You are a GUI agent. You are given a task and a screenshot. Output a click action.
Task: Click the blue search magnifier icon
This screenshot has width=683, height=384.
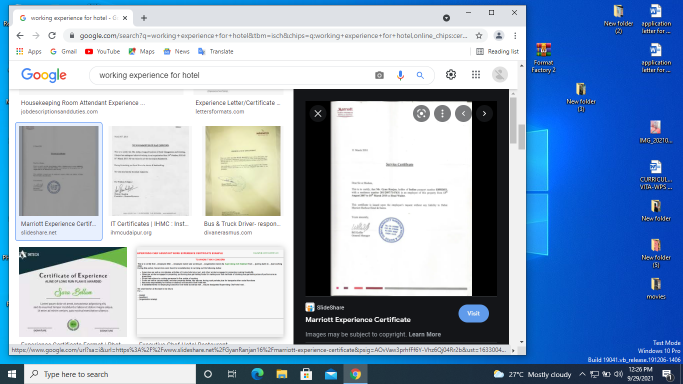point(420,75)
